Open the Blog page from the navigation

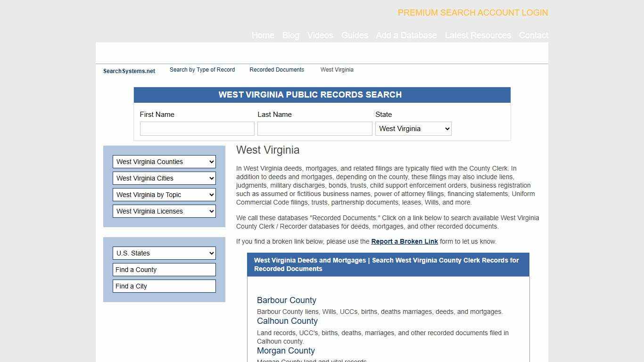pyautogui.click(x=290, y=35)
